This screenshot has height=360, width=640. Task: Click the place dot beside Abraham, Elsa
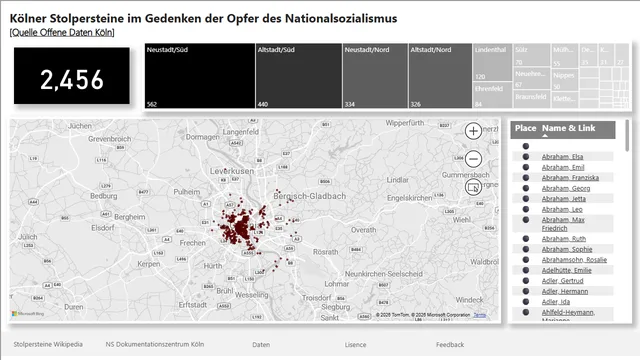click(x=526, y=156)
